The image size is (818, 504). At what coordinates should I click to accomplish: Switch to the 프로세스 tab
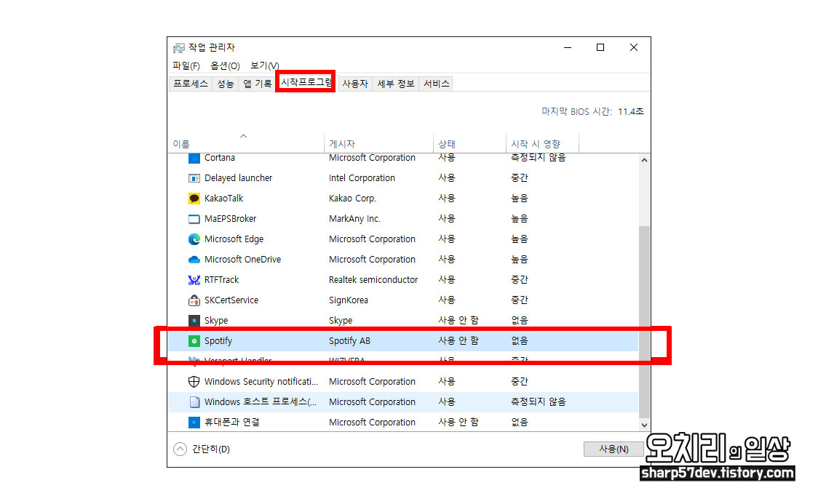[x=191, y=84]
